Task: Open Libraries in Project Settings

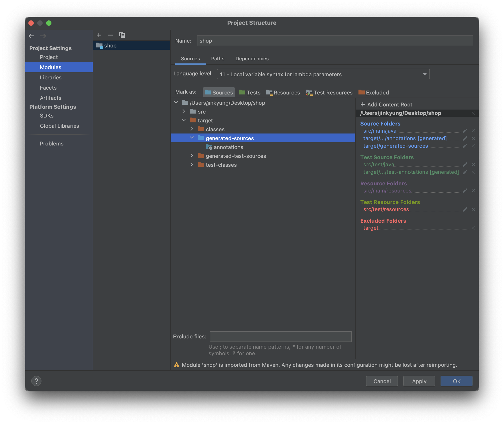Action: point(51,78)
